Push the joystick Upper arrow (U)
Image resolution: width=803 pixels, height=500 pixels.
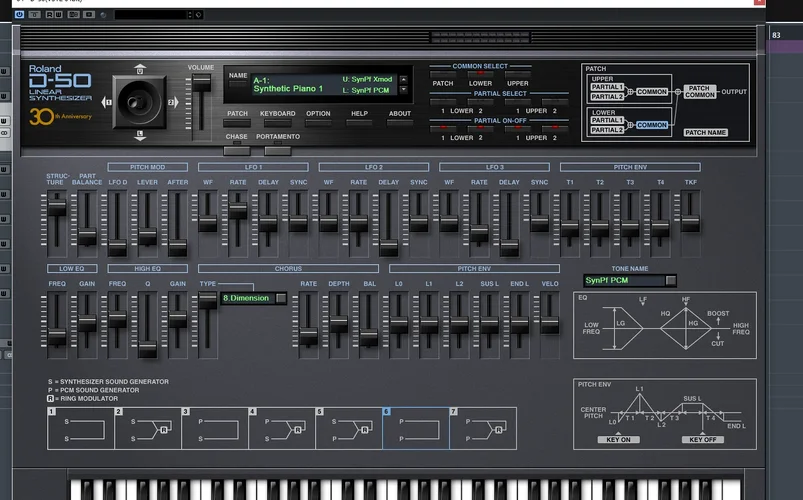[x=140, y=69]
